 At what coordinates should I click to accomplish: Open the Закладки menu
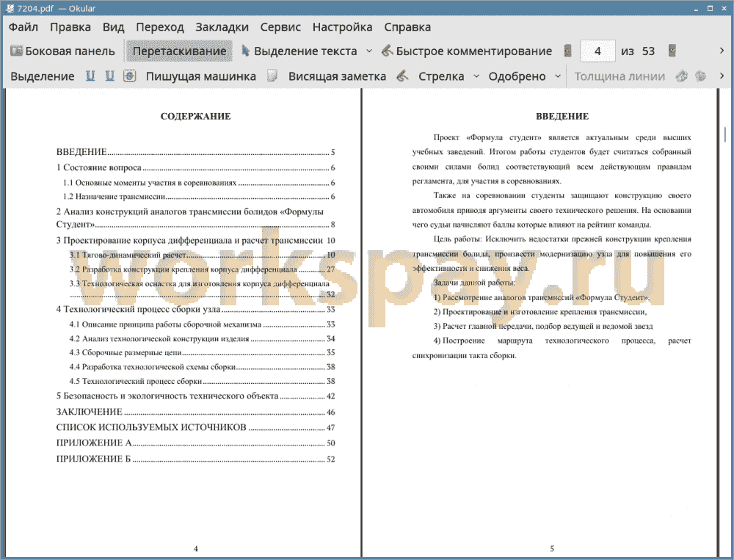(x=222, y=27)
